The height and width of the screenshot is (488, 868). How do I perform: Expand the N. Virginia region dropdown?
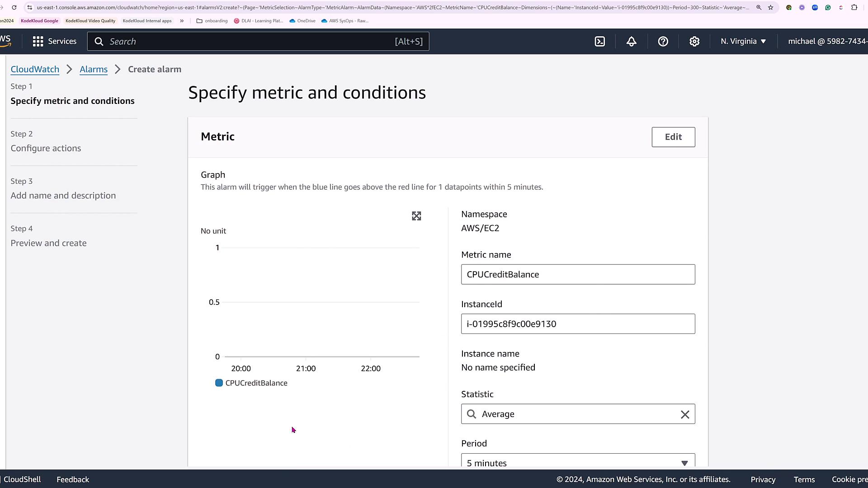pyautogui.click(x=743, y=41)
